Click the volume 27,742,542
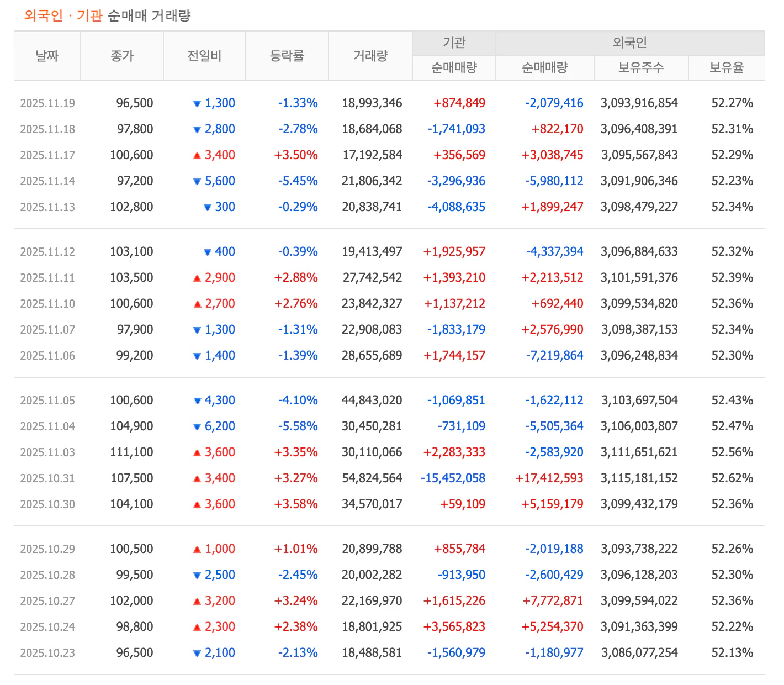The image size is (784, 685). pyautogui.click(x=372, y=278)
